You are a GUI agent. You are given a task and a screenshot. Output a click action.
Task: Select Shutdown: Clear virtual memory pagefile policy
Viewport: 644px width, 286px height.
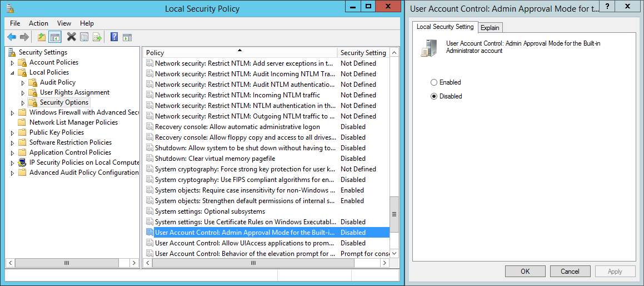tap(214, 159)
